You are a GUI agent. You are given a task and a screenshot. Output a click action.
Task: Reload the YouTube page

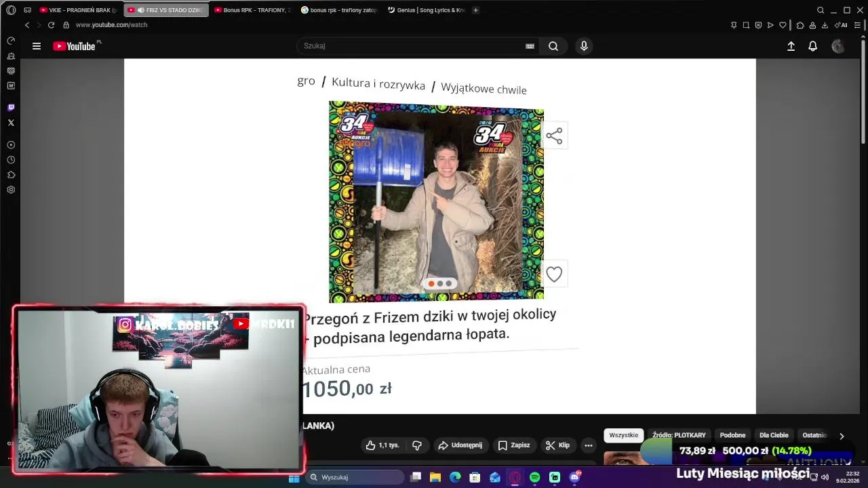pyautogui.click(x=51, y=25)
